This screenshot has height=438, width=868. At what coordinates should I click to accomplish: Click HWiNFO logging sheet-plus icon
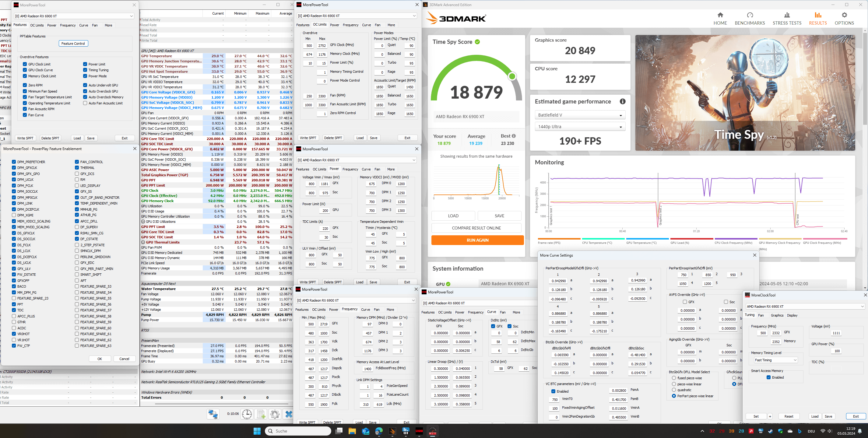click(261, 414)
